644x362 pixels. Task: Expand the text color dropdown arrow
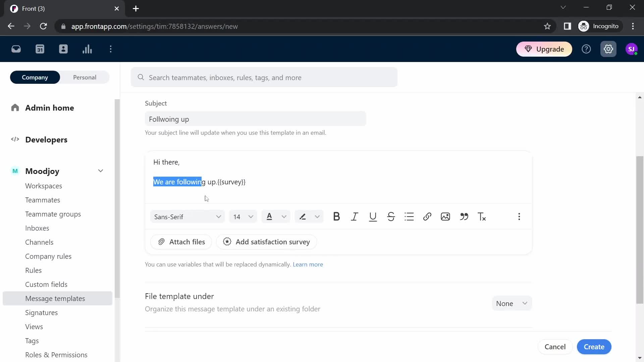point(284,217)
